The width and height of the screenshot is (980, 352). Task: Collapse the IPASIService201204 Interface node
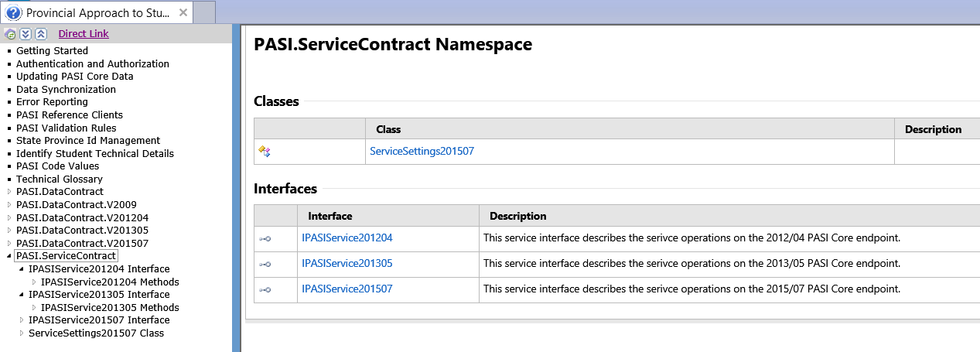click(22, 269)
